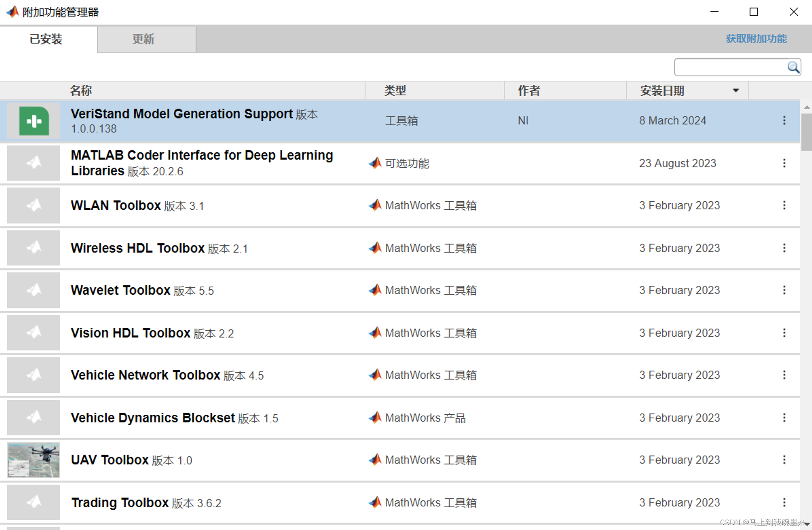
Task: Open options menu for Trading Toolbox
Action: click(784, 502)
